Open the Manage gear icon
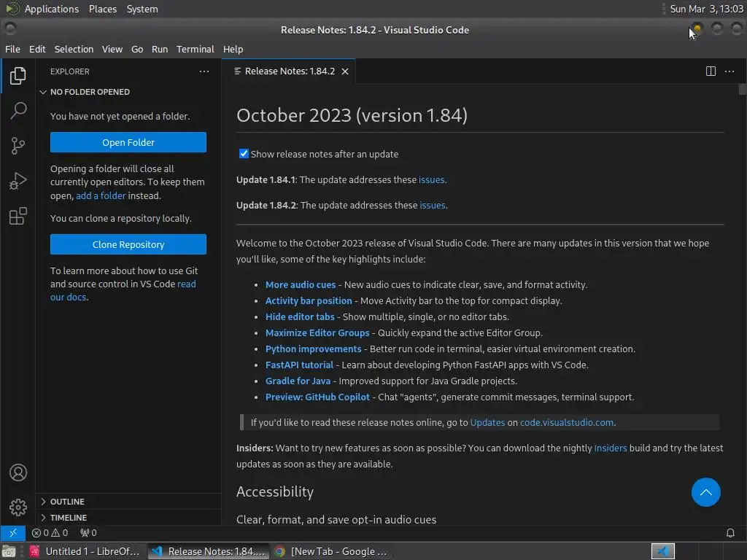The image size is (747, 560). [18, 507]
